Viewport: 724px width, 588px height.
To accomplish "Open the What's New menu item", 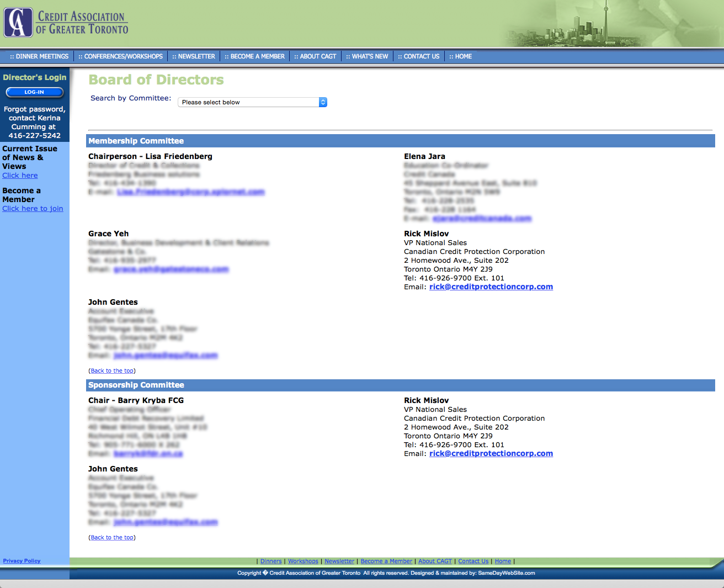I will 367,56.
